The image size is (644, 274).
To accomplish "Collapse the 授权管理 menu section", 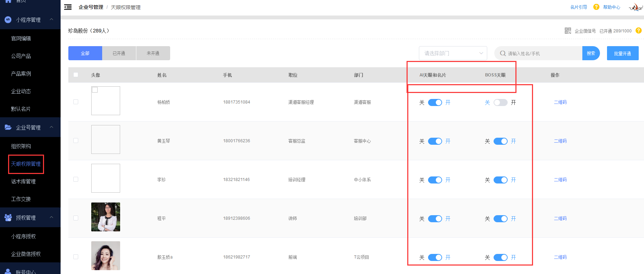I will (x=51, y=217).
